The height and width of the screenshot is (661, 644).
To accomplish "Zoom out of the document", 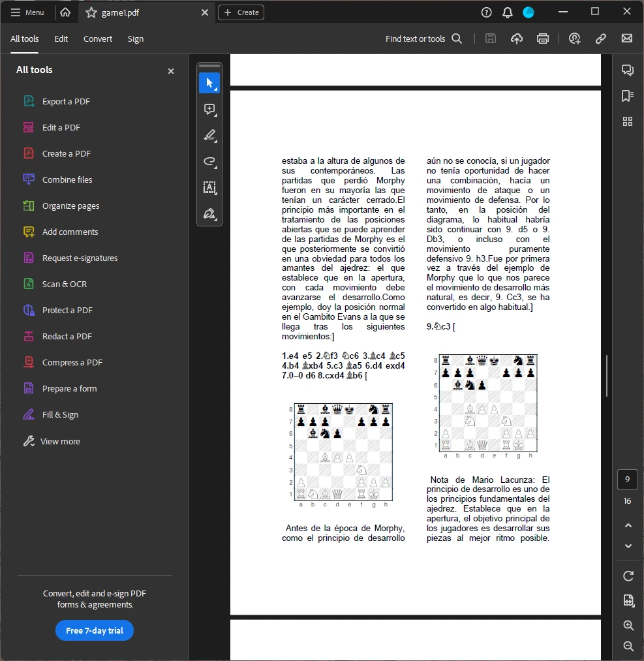I will (x=628, y=646).
